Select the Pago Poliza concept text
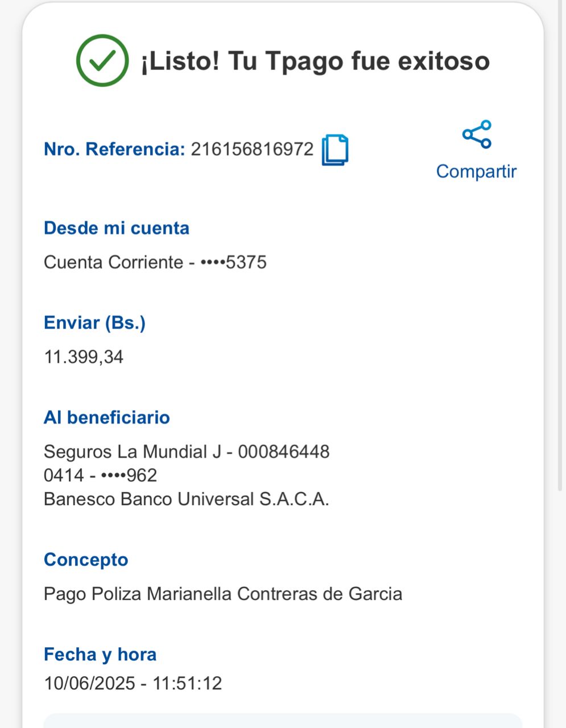 click(x=223, y=594)
